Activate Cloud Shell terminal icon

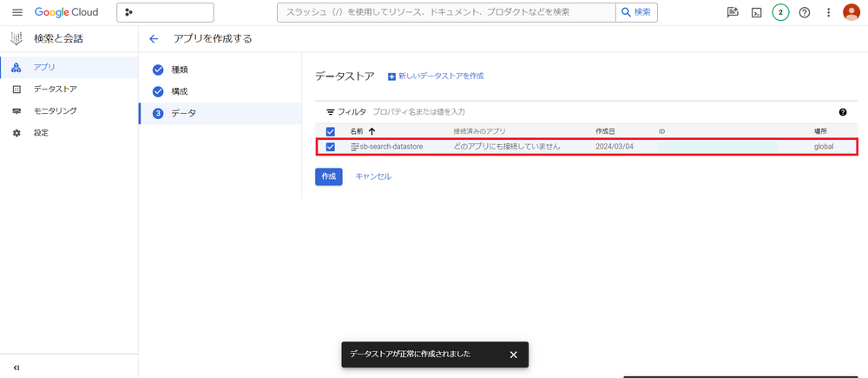coord(757,12)
